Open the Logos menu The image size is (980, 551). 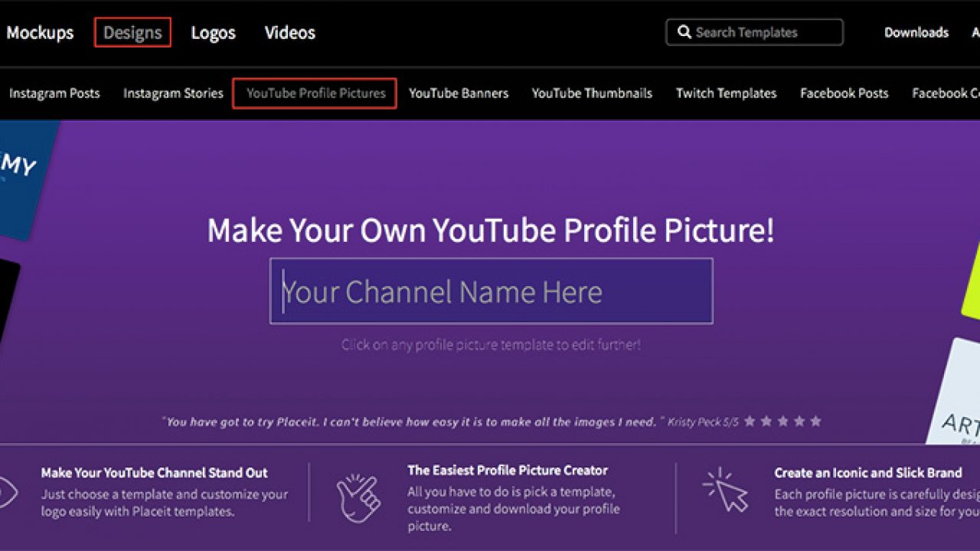coord(214,33)
